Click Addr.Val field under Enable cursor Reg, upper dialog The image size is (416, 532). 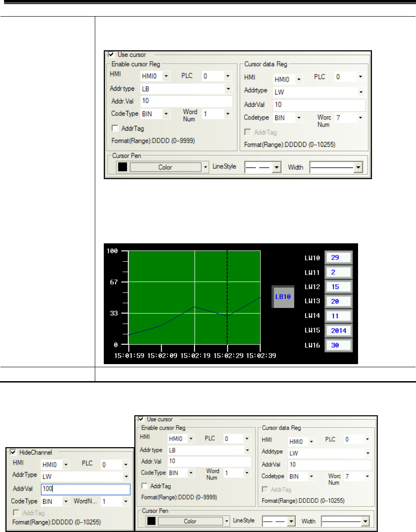[x=186, y=101]
